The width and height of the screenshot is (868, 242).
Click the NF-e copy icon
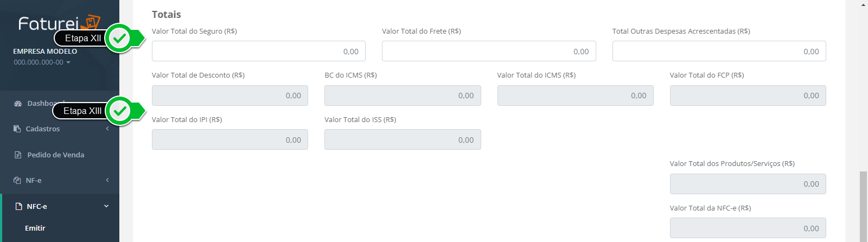pyautogui.click(x=17, y=180)
